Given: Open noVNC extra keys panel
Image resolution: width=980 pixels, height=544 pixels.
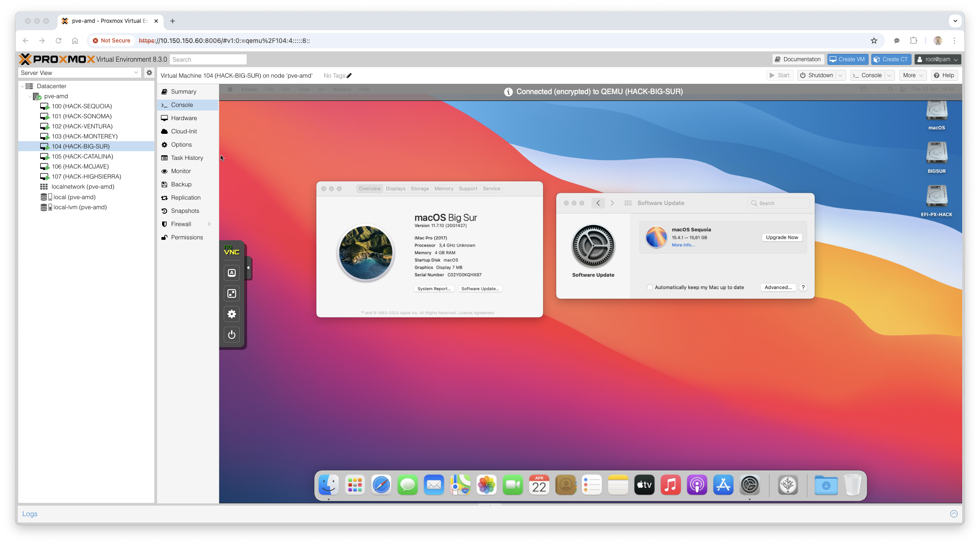Looking at the screenshot, I should [232, 273].
